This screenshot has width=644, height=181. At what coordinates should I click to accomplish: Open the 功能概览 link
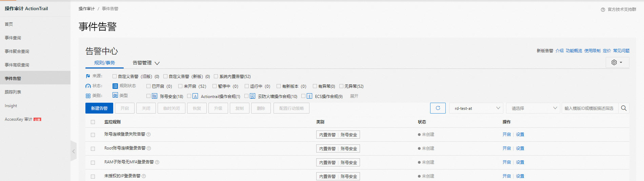[574, 51]
